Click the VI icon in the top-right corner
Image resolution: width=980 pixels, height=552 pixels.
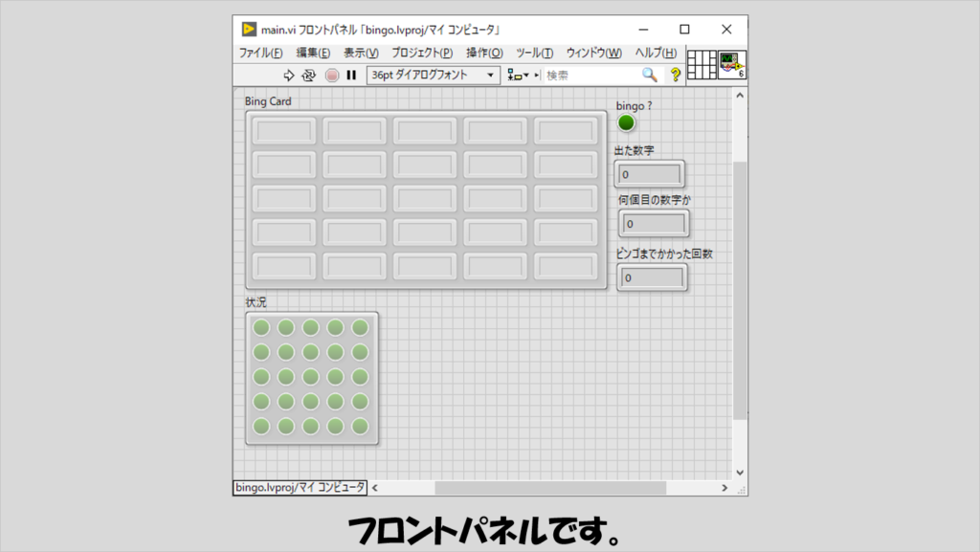732,64
